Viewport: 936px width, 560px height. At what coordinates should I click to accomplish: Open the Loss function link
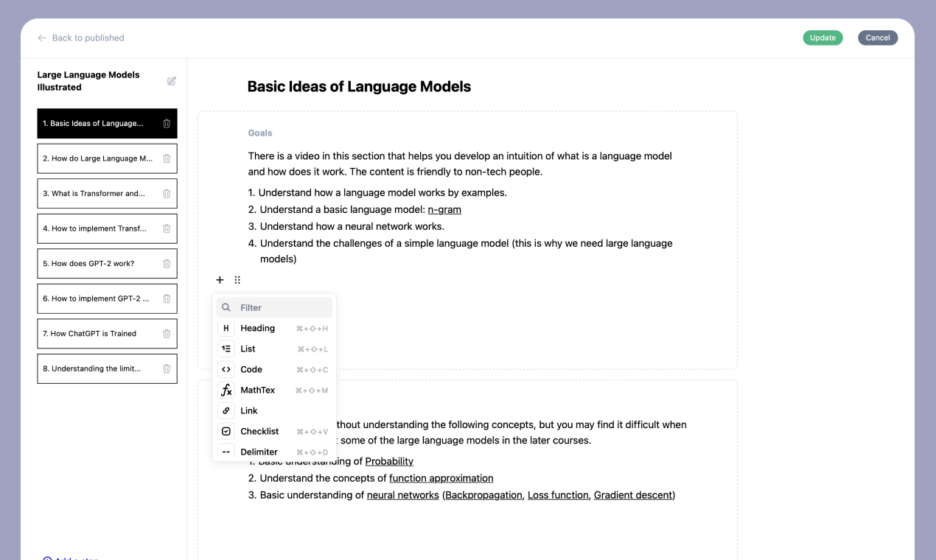[x=558, y=495]
